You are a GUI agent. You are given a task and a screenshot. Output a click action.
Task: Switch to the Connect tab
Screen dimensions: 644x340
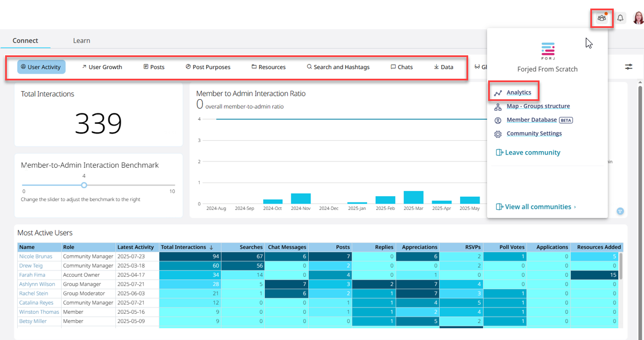25,41
